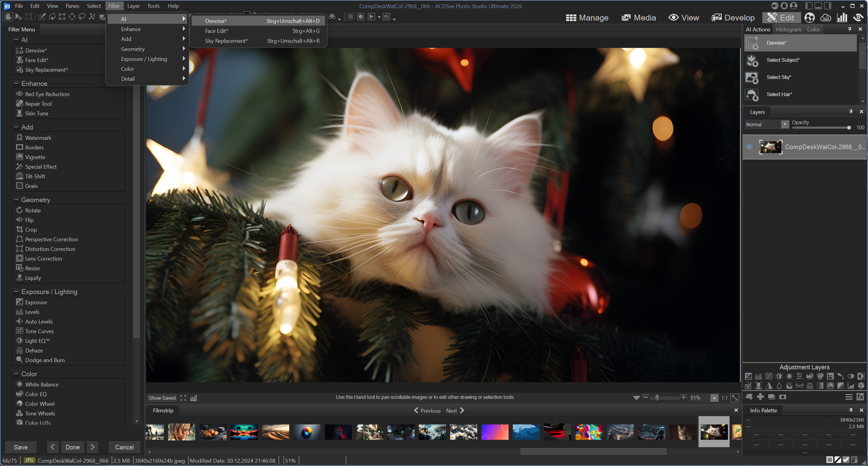The width and height of the screenshot is (868, 466).
Task: Click the Select Subject AI action icon
Action: [x=752, y=60]
